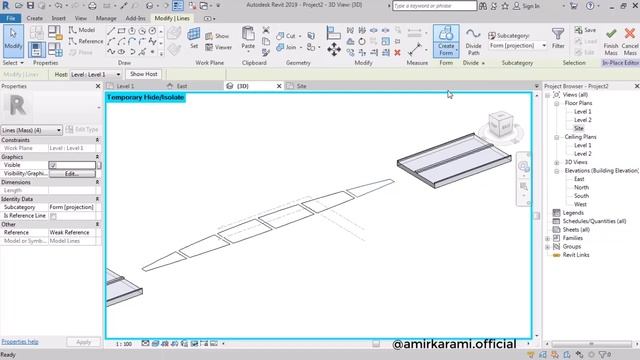The height and width of the screenshot is (360, 640).
Task: Select the Modify tool in the ribbon
Action: tap(13, 41)
